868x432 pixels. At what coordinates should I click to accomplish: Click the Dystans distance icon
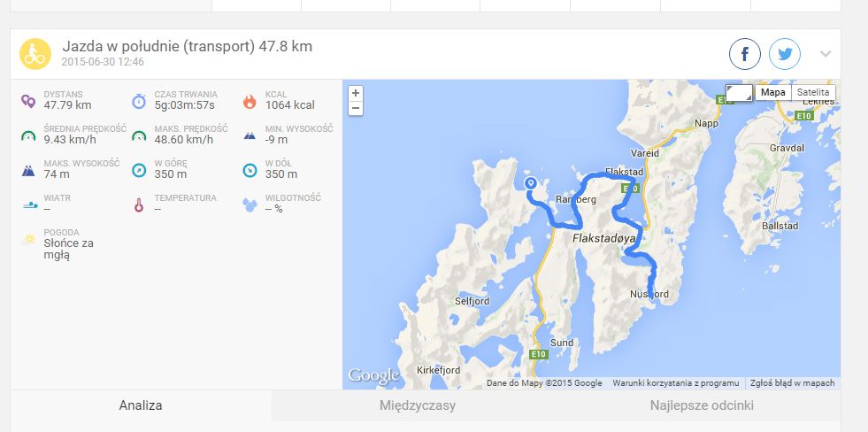28,101
